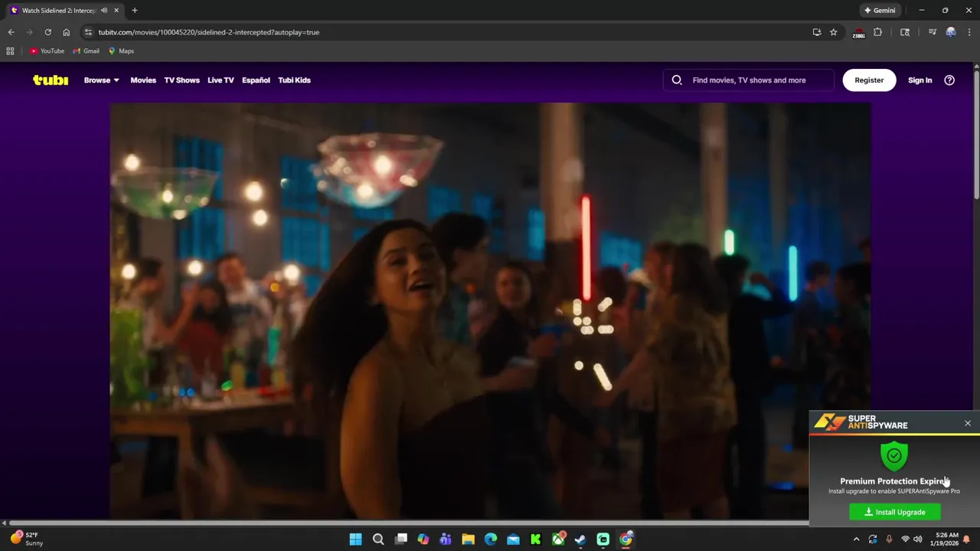Go to TV Shows
The width and height of the screenshot is (980, 551).
[x=181, y=80]
